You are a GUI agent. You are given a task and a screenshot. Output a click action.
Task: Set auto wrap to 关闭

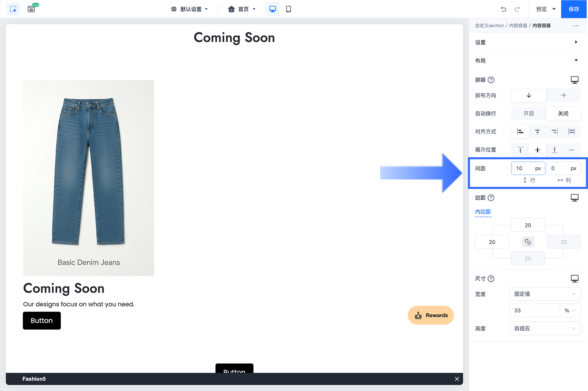coord(563,113)
